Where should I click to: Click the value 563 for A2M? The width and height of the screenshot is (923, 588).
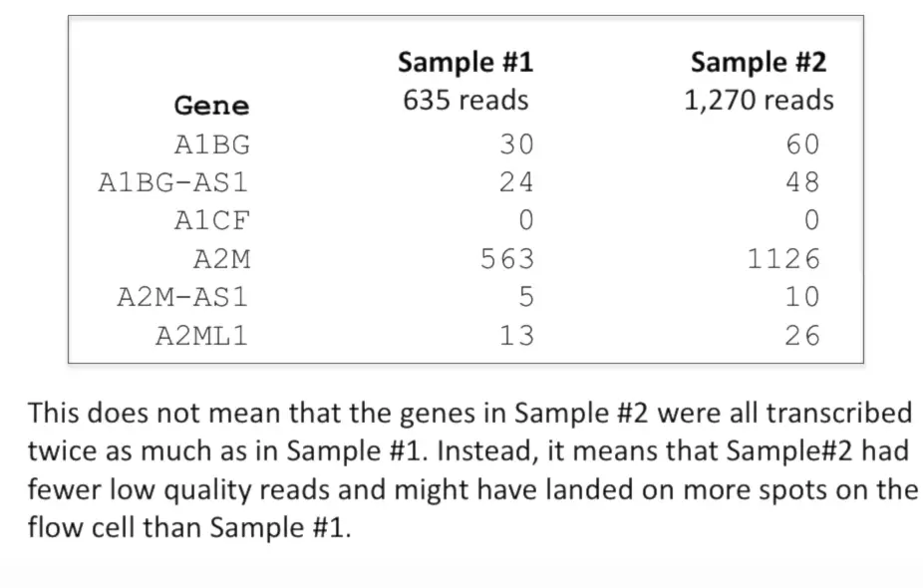point(507,259)
